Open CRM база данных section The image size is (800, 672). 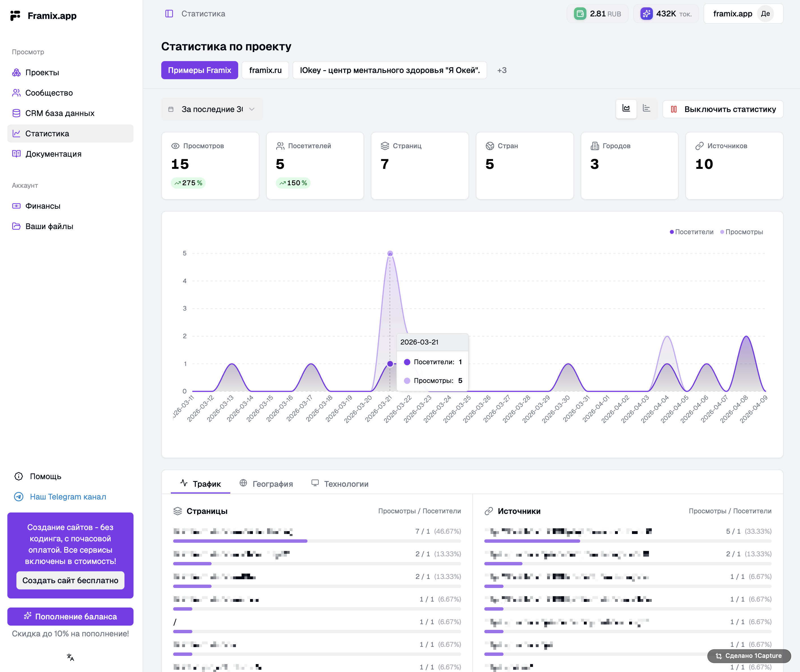pyautogui.click(x=59, y=113)
